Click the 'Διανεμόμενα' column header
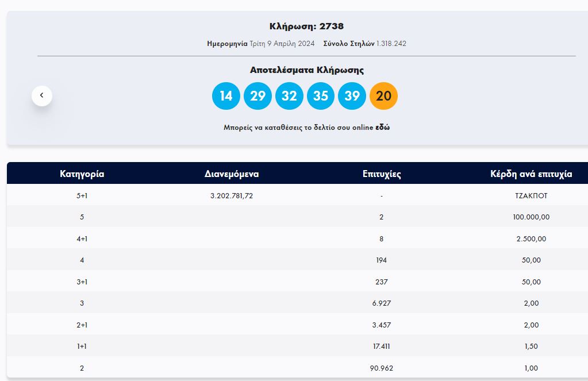The image size is (588, 381). 232,174
